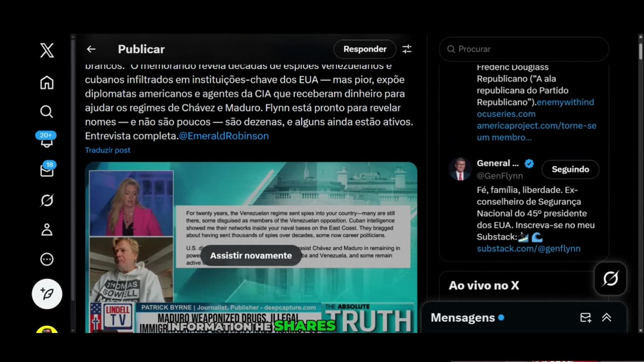Click the General Flynn display name
This screenshot has width=644, height=362.
click(x=498, y=163)
